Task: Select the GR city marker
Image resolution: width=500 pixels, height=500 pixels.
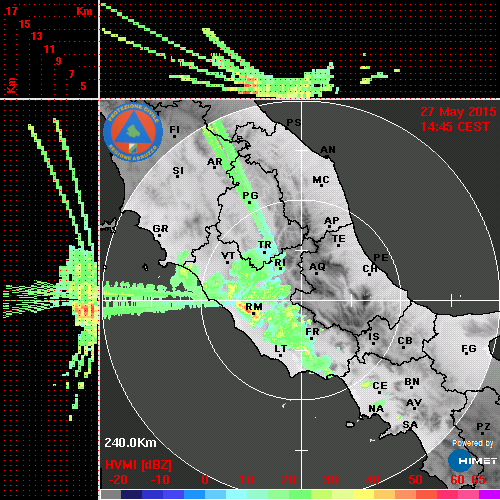Action: point(159,235)
